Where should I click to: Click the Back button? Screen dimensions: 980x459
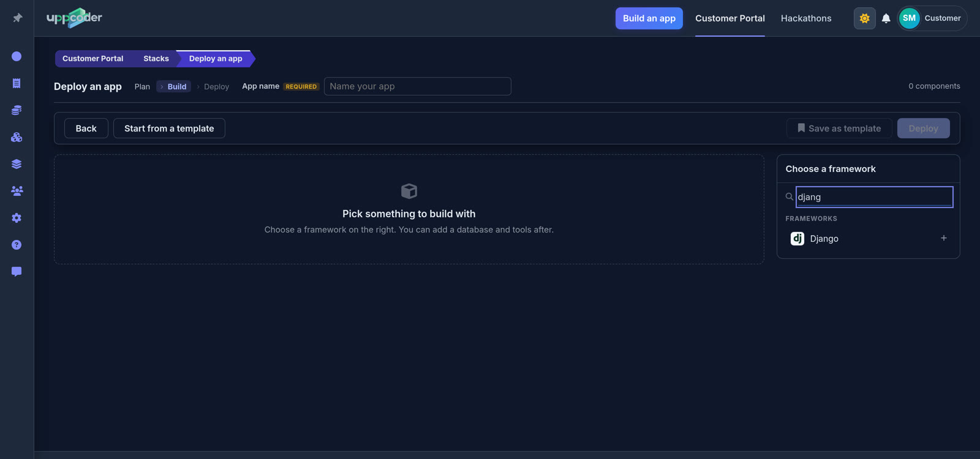click(86, 129)
